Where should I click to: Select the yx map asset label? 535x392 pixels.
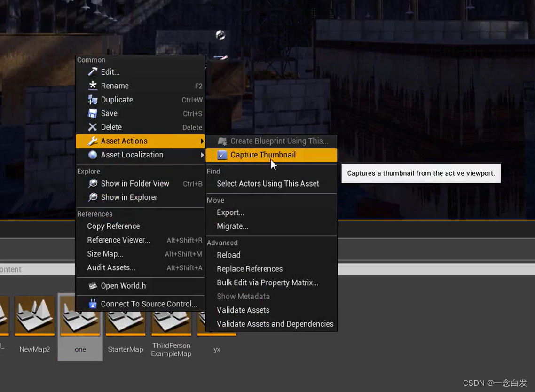pos(217,349)
